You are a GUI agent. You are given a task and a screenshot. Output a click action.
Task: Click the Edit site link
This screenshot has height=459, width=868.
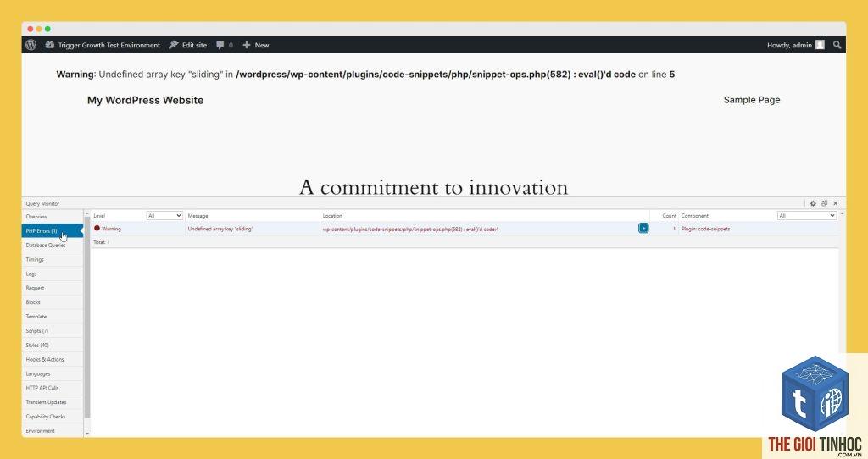pyautogui.click(x=194, y=46)
